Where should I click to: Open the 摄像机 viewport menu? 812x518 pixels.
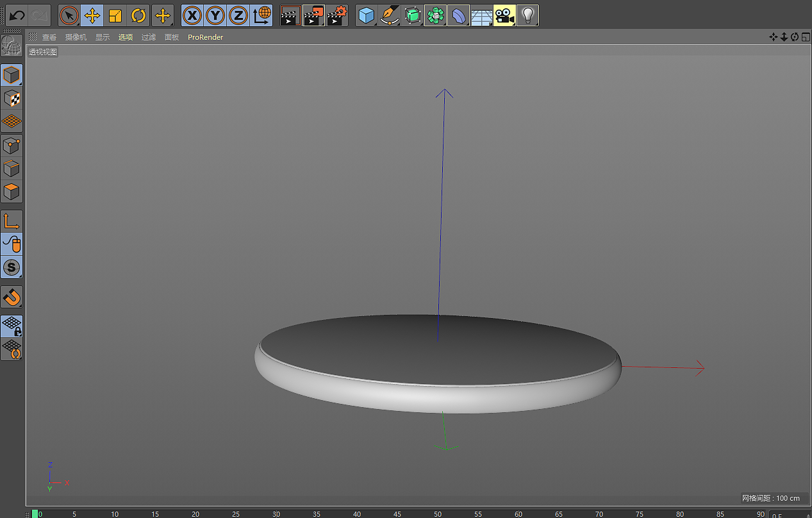click(x=76, y=37)
